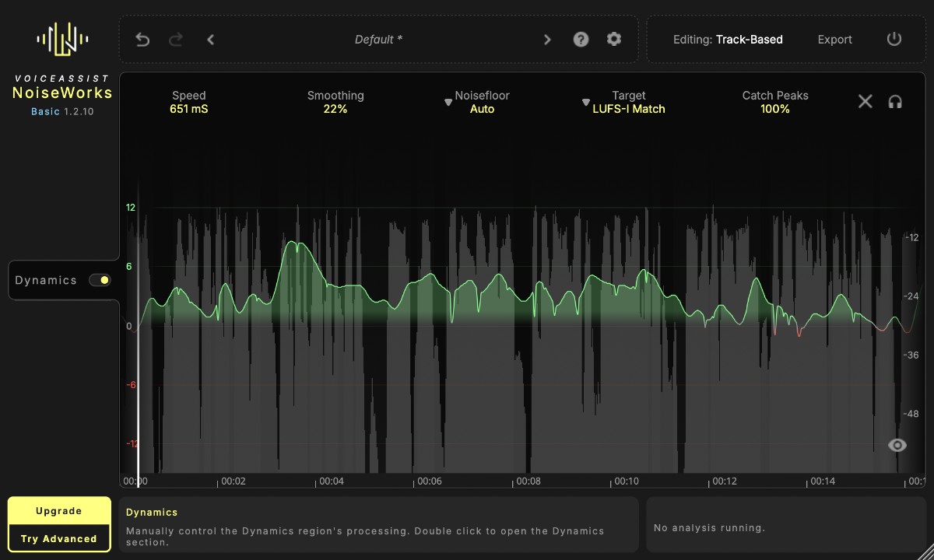Image resolution: width=934 pixels, height=560 pixels.
Task: Open the Noisefloor dropdown arrow
Action: pos(448,103)
